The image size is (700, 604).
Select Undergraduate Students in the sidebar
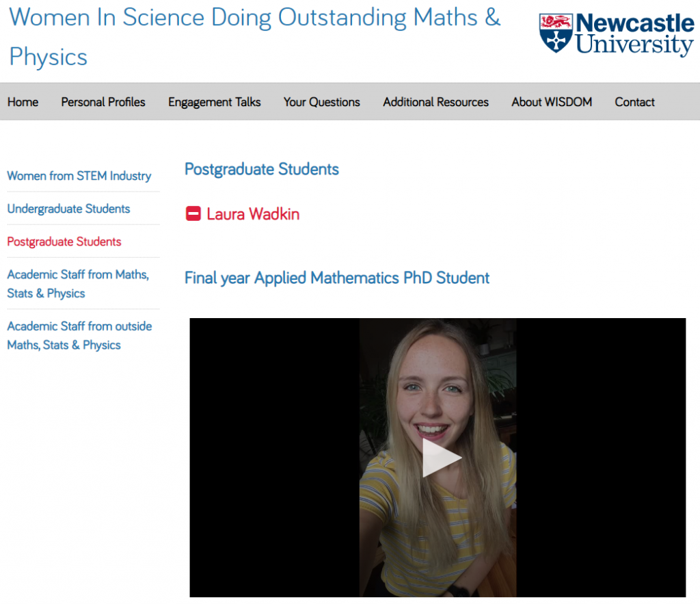point(68,209)
